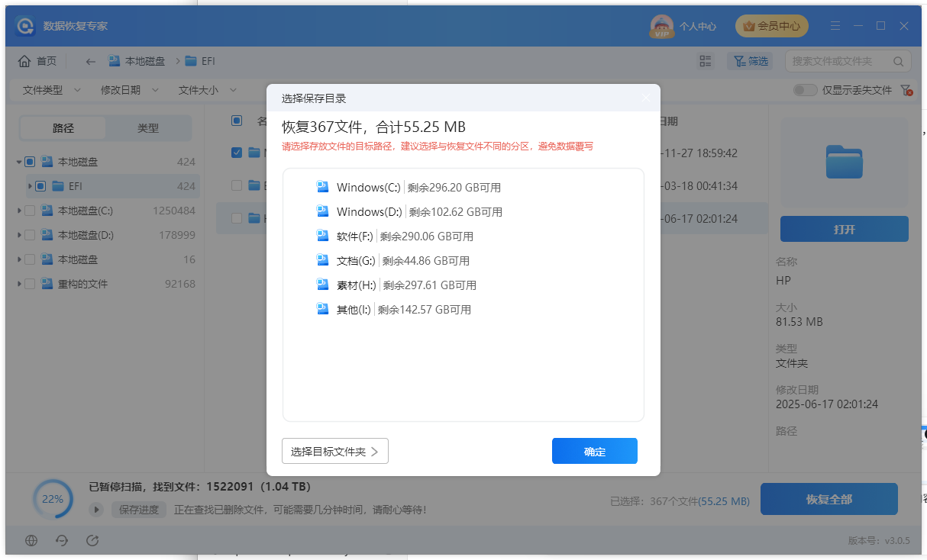The height and width of the screenshot is (560, 927).
Task: Go to the home page icon
Action: click(x=24, y=61)
